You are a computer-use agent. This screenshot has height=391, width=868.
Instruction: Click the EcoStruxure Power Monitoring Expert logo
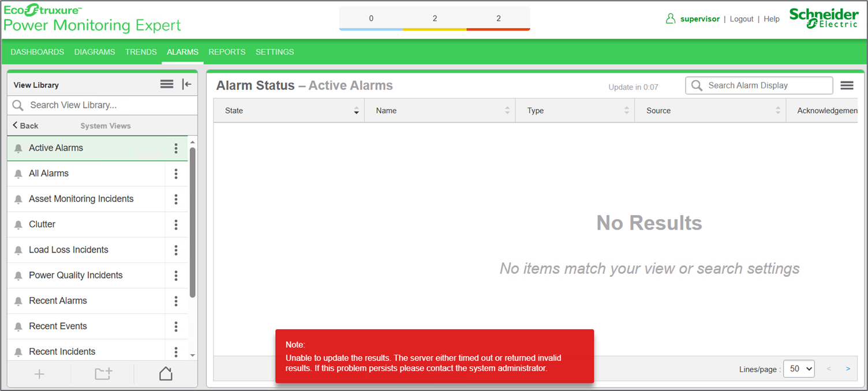pyautogui.click(x=92, y=18)
